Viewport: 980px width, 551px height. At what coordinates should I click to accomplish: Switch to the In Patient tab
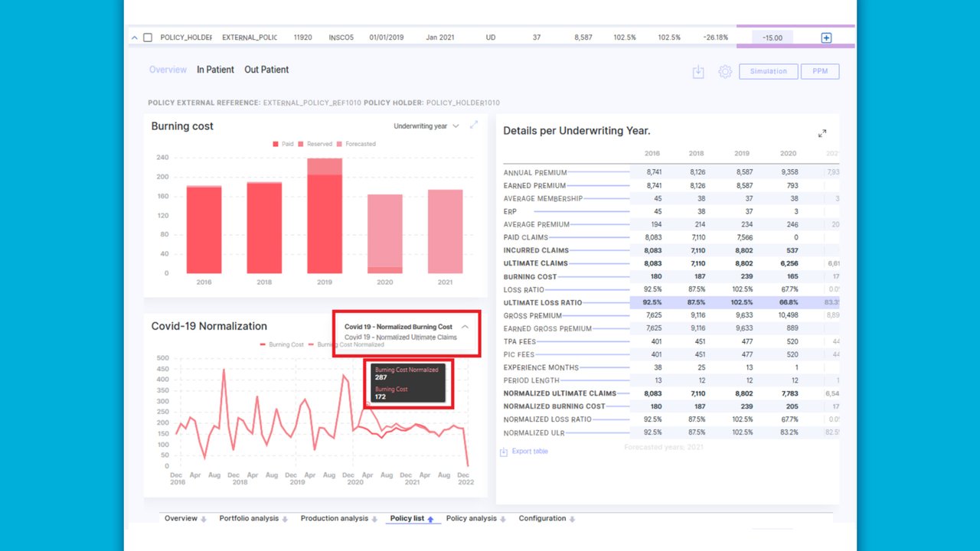click(215, 69)
